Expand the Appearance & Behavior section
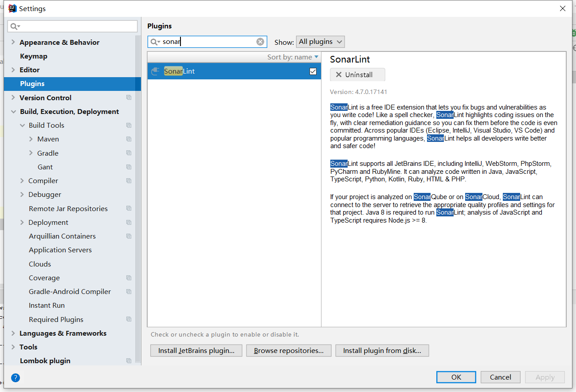 point(13,42)
